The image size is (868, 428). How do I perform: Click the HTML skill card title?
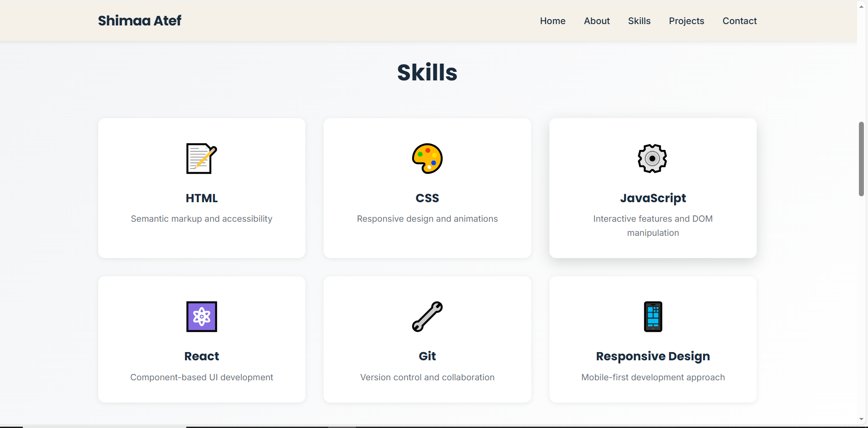point(201,198)
